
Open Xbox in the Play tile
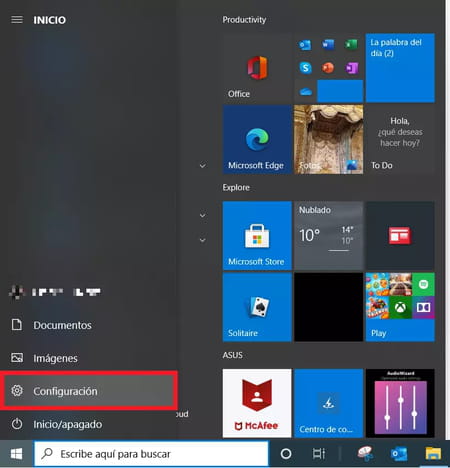400,307
